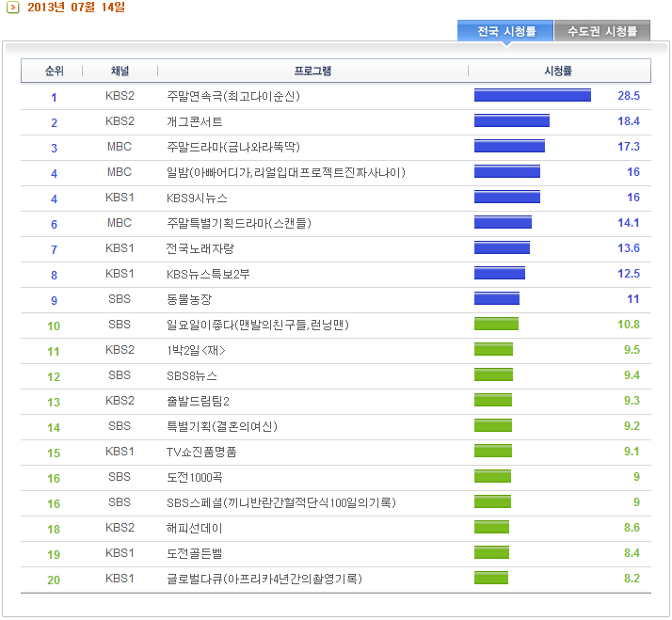Click the arrow icon beside the 2013년 07월 14일 date
The width and height of the screenshot is (672, 620).
pos(13,8)
